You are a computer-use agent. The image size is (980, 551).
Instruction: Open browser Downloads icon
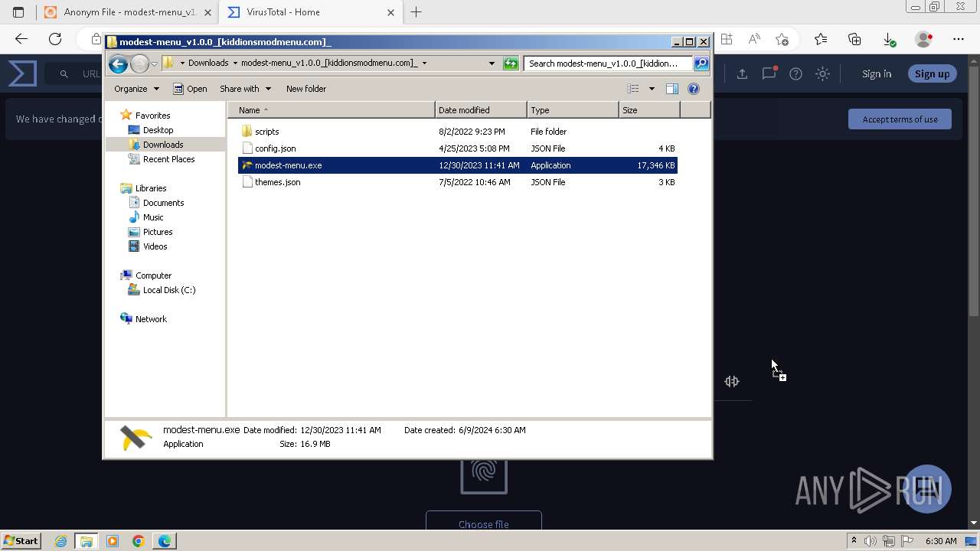pos(889,39)
